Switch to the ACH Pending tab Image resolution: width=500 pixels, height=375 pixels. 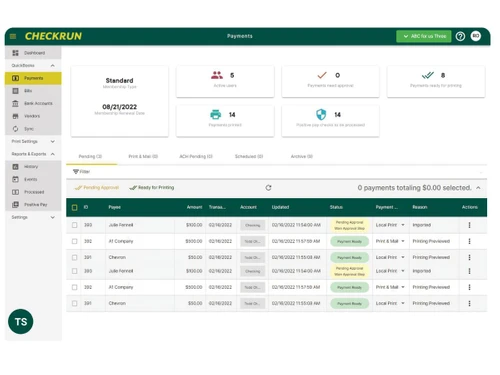[196, 156]
